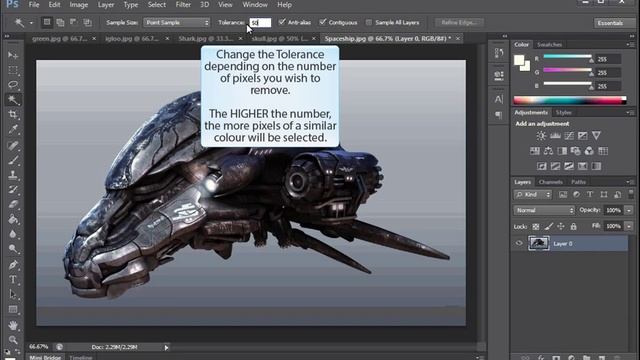
Task: Select the Move tool
Action: pos(13,55)
